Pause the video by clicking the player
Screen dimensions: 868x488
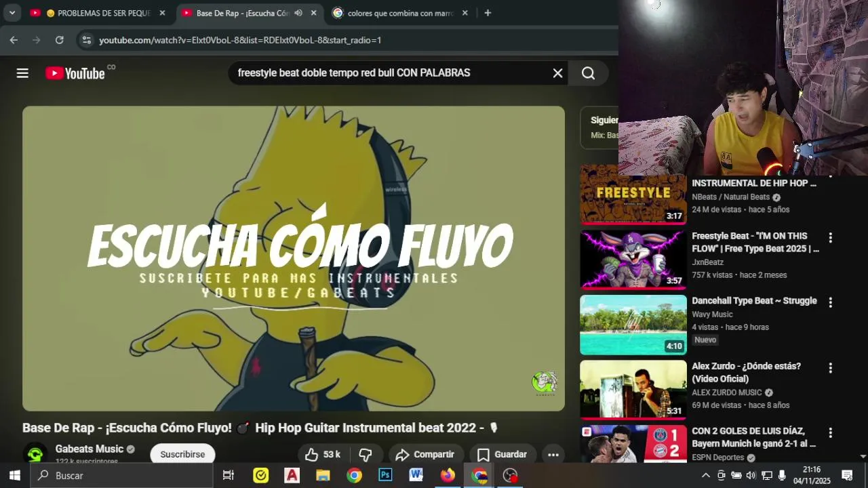(294, 258)
